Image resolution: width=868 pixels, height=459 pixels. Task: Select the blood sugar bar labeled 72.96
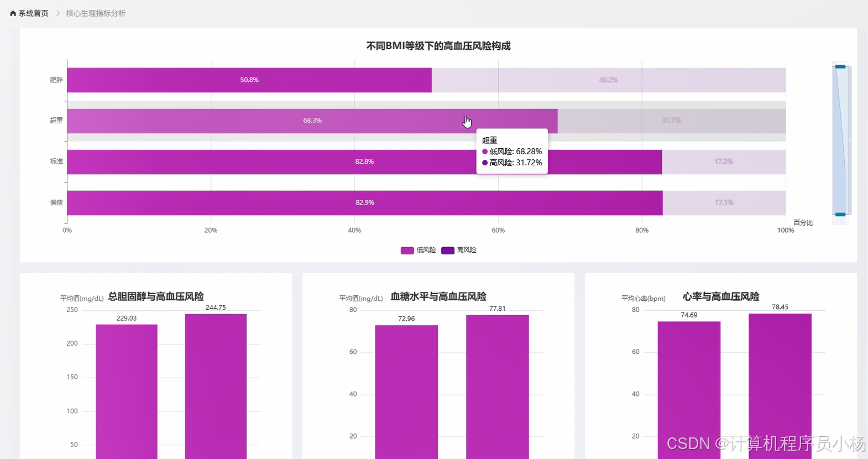406,392
